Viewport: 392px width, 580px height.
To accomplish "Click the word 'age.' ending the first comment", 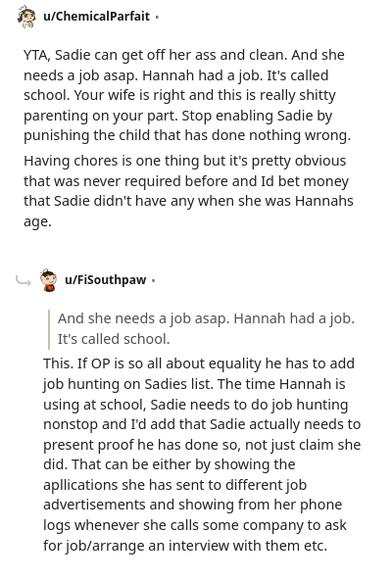I will 37,222.
